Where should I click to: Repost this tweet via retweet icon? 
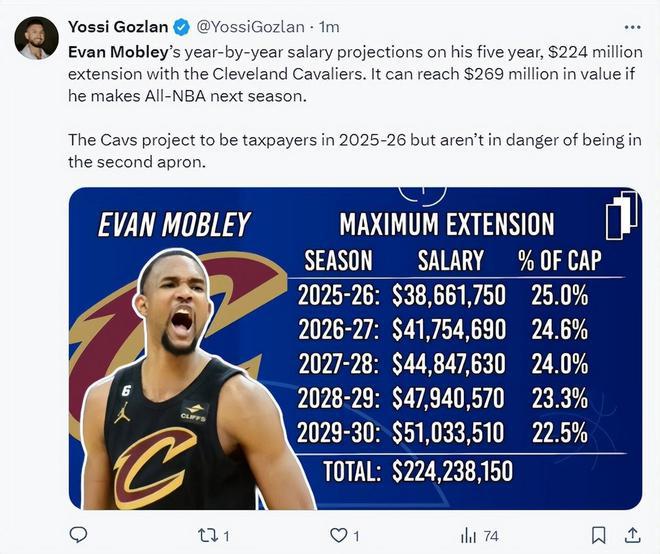pyautogui.click(x=208, y=535)
